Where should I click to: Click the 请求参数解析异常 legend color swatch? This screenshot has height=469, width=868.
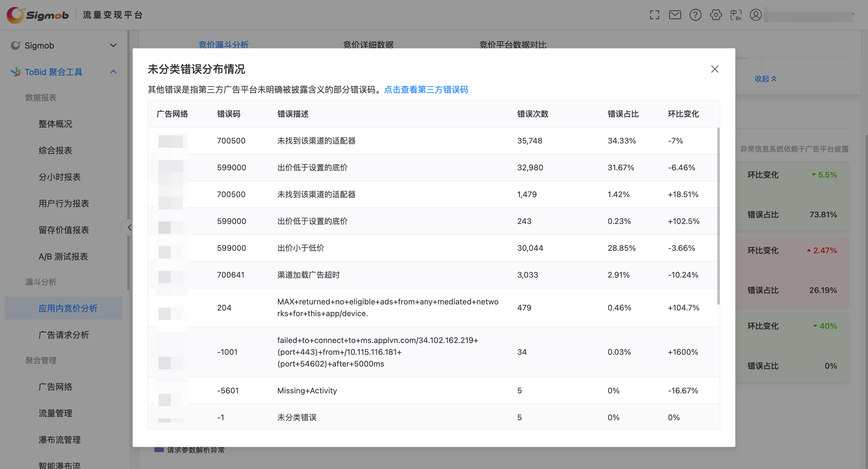coord(159,450)
